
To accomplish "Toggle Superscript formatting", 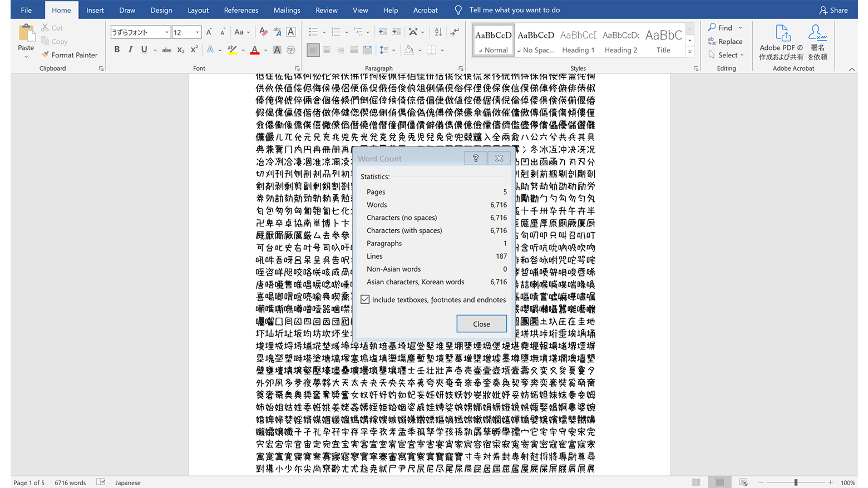I will (194, 50).
